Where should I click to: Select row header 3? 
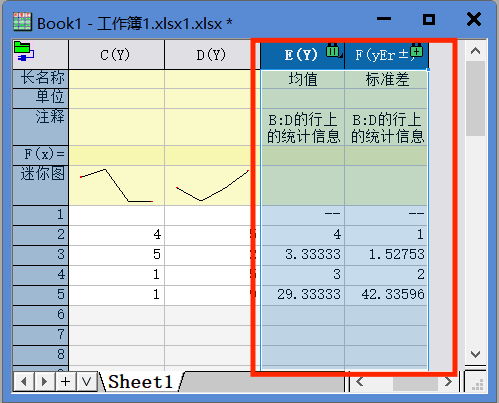point(41,255)
